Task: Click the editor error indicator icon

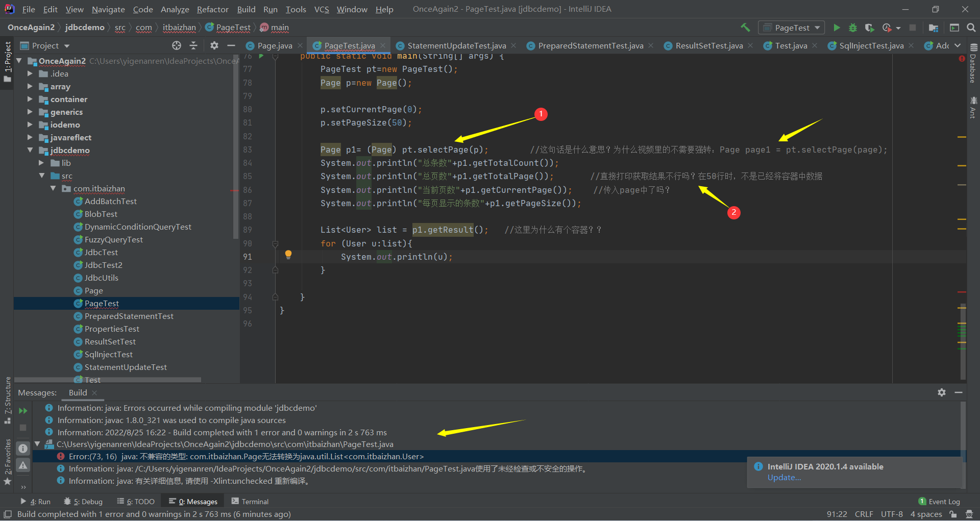Action: click(x=962, y=59)
